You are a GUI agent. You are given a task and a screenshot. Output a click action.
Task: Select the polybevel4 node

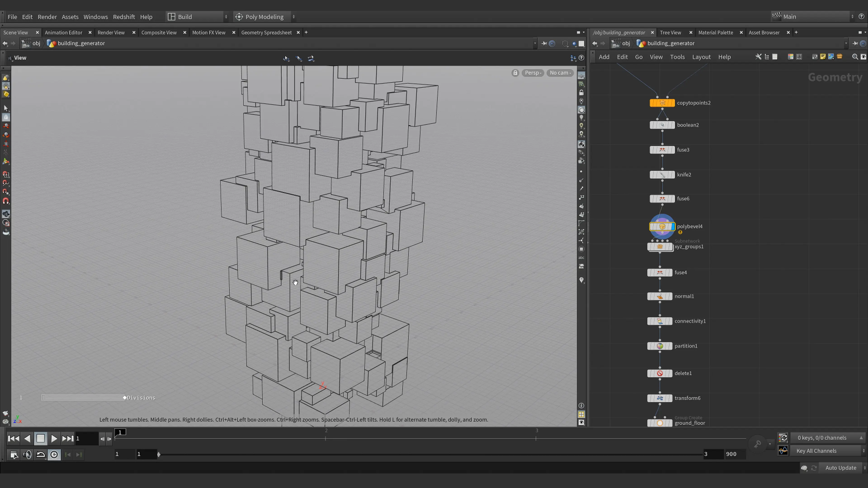[662, 227]
